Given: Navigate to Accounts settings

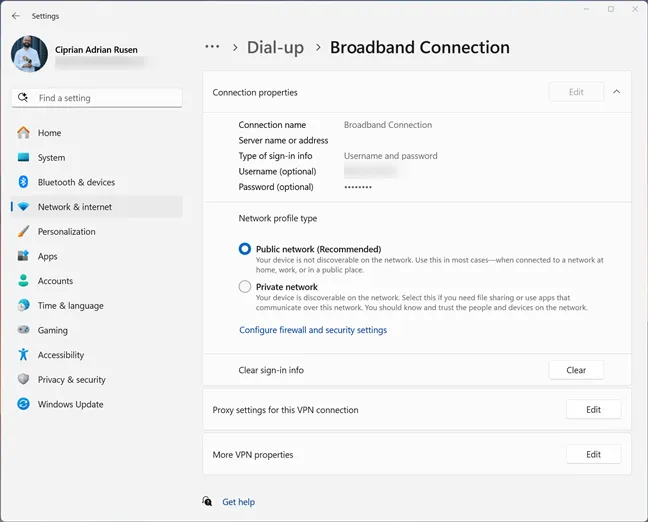Looking at the screenshot, I should [97, 281].
